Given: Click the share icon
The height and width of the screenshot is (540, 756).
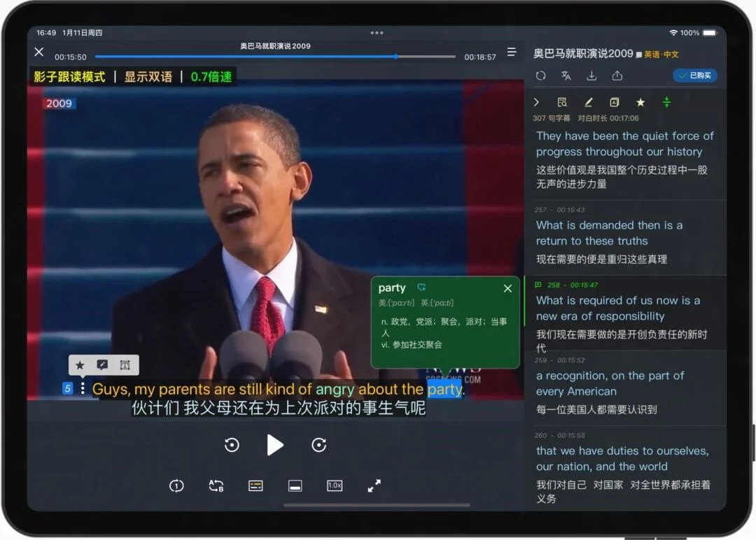Looking at the screenshot, I should [617, 76].
